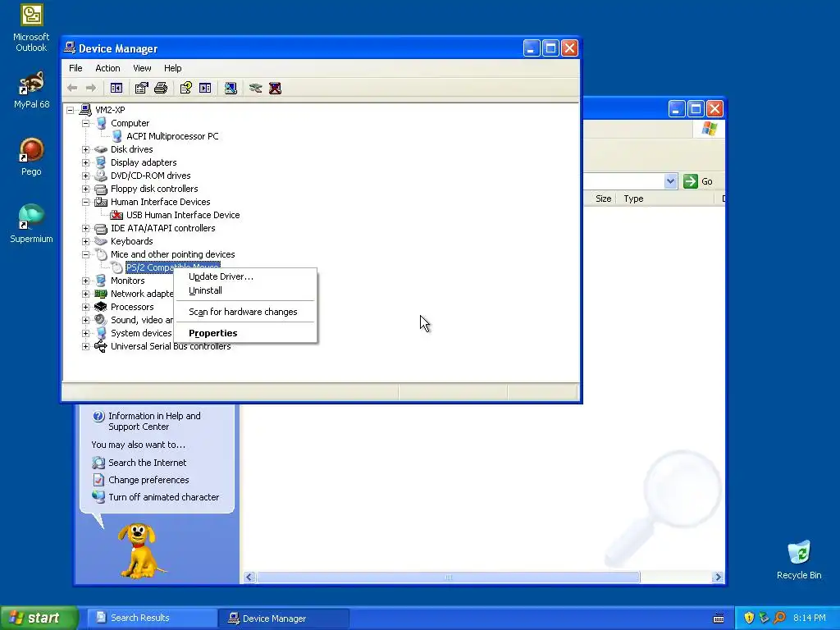Screen dimensions: 840x630
Task: Click the network connection tray icon
Action: tap(764, 618)
